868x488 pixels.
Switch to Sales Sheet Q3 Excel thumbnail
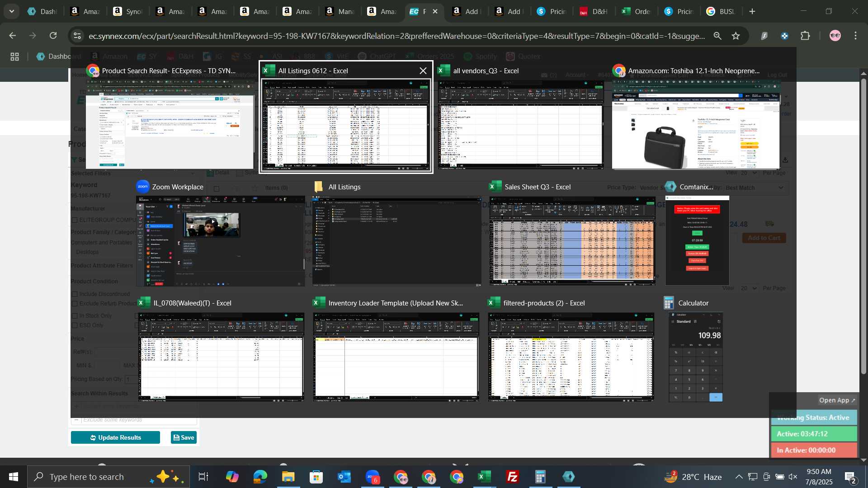click(572, 241)
